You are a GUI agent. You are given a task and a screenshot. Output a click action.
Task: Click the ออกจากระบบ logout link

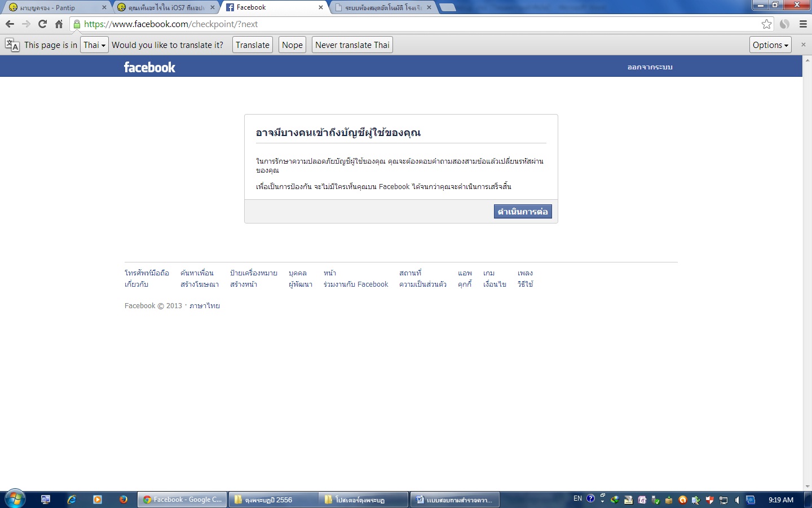[650, 67]
